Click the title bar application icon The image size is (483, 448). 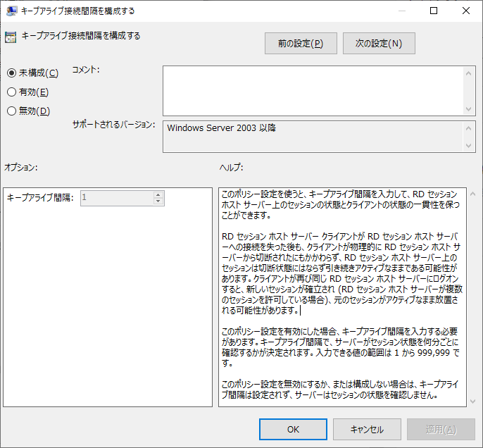click(12, 11)
